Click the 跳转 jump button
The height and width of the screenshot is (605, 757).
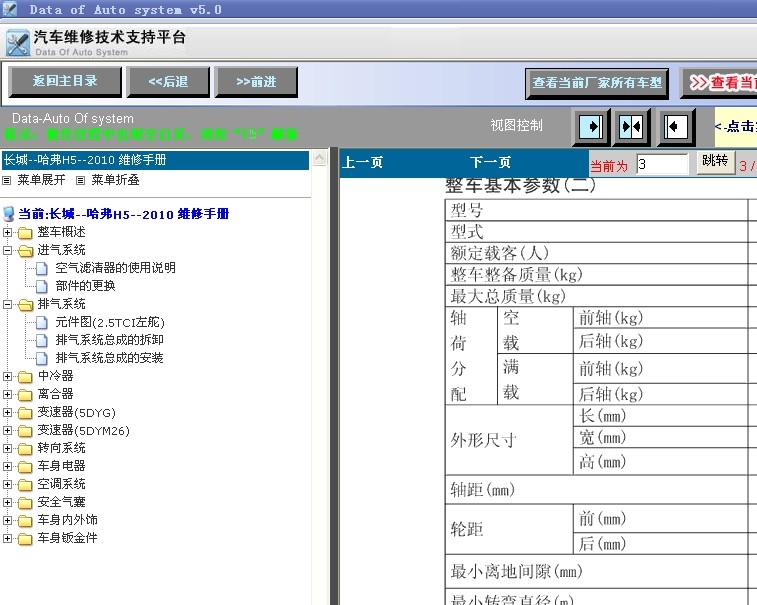pyautogui.click(x=715, y=161)
